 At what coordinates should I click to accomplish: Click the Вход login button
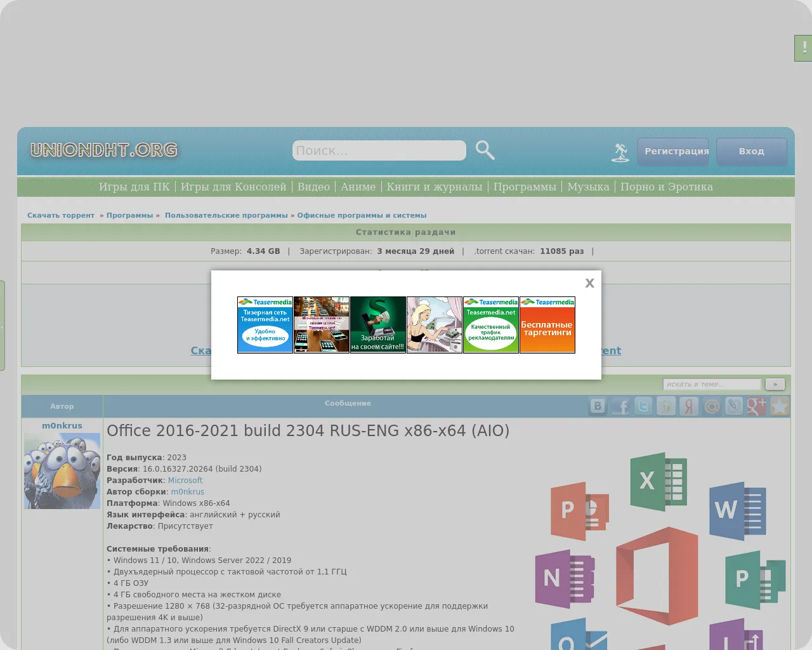tap(752, 152)
